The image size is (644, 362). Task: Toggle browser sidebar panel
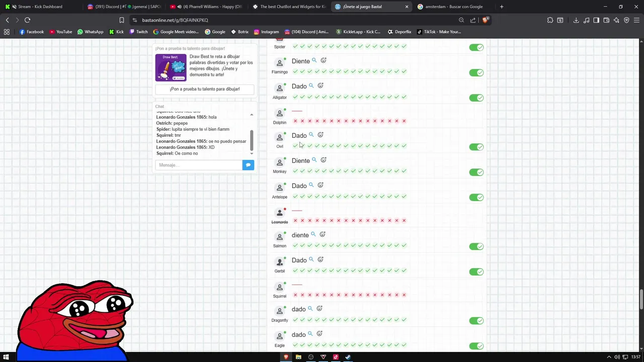point(596,20)
